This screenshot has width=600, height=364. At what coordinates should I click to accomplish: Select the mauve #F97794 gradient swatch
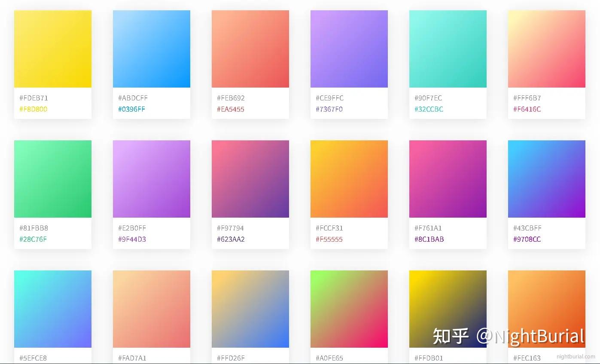[250, 179]
